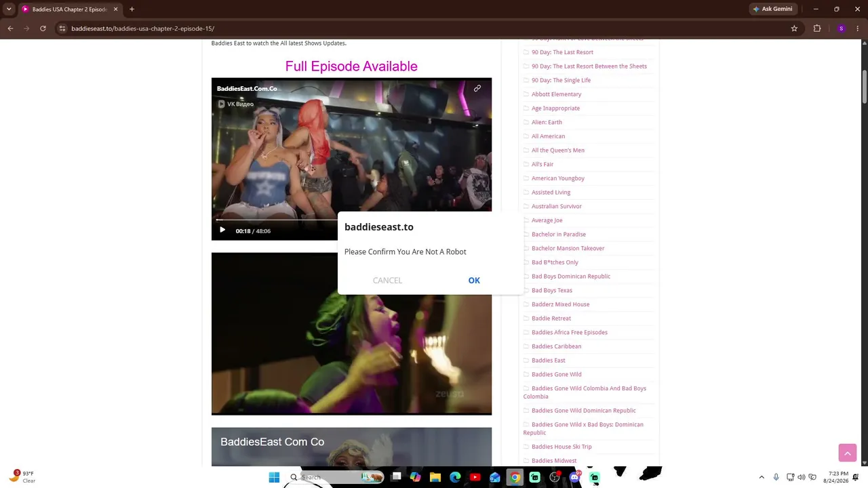Open the Bad Boys Dominican Republic category
Screen dimensions: 868x488
571,277
